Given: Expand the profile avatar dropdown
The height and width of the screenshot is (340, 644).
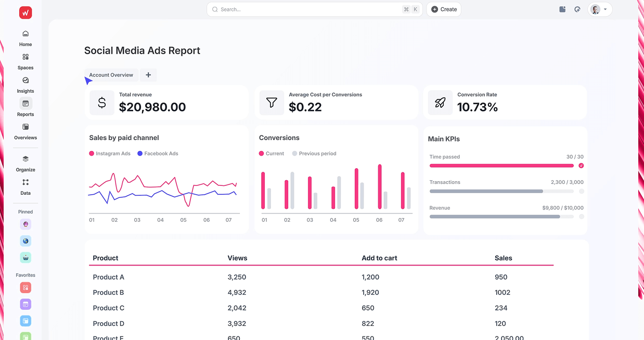Looking at the screenshot, I should [600, 9].
